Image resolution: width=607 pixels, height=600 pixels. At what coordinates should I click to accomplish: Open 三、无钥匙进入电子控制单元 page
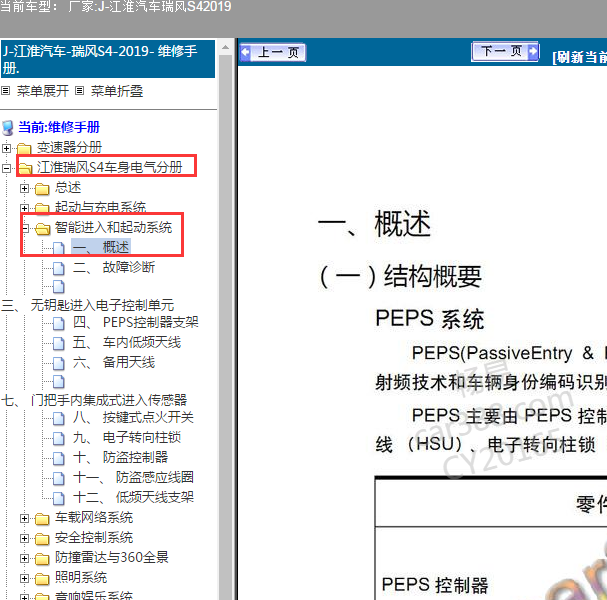88,305
